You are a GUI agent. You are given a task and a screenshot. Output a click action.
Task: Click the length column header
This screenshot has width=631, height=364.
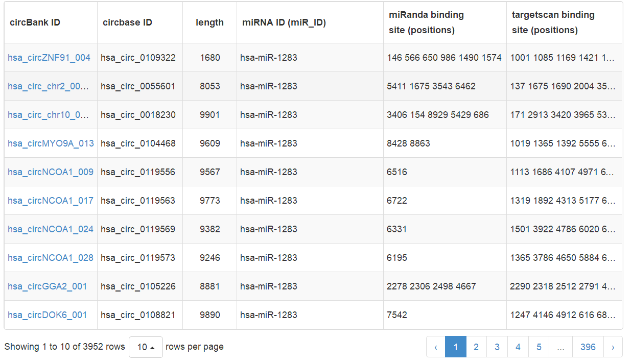pyautogui.click(x=209, y=22)
